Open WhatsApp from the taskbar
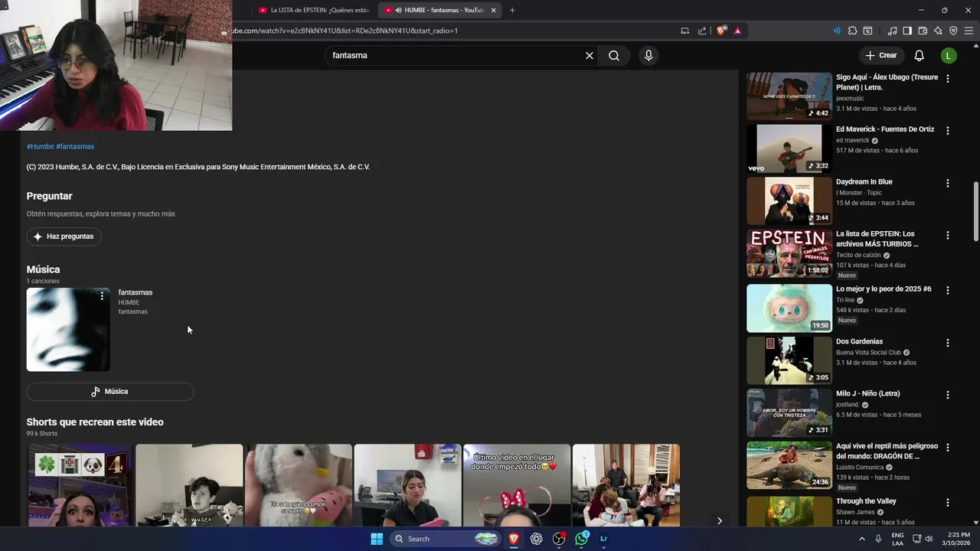Viewport: 980px width, 551px height. [x=582, y=539]
